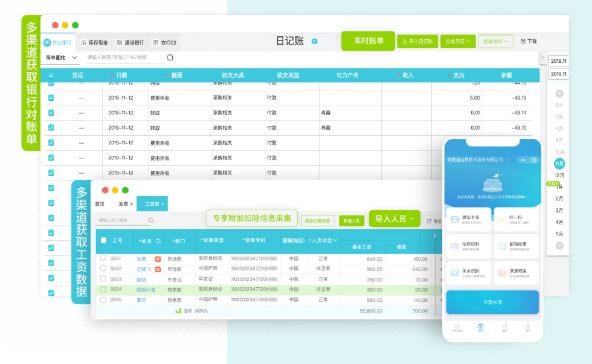
Task: Check the box for employee 0003 黎明
Action: tap(103, 279)
